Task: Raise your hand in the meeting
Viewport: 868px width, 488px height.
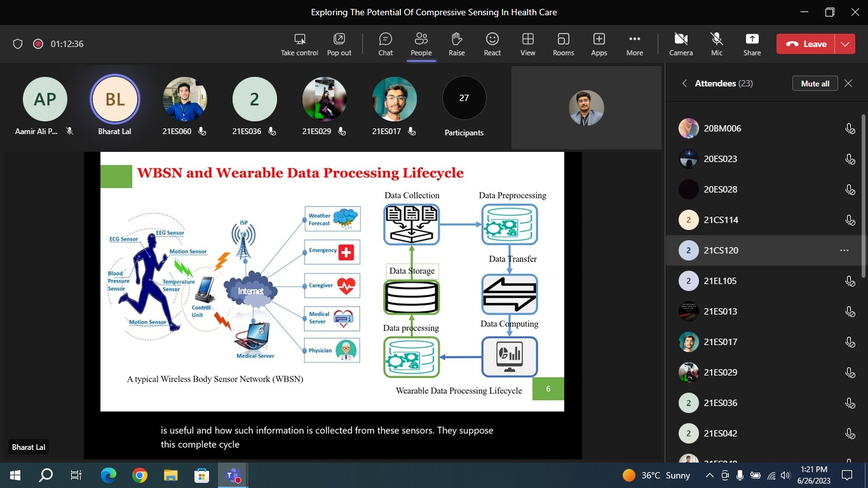Action: pos(457,44)
